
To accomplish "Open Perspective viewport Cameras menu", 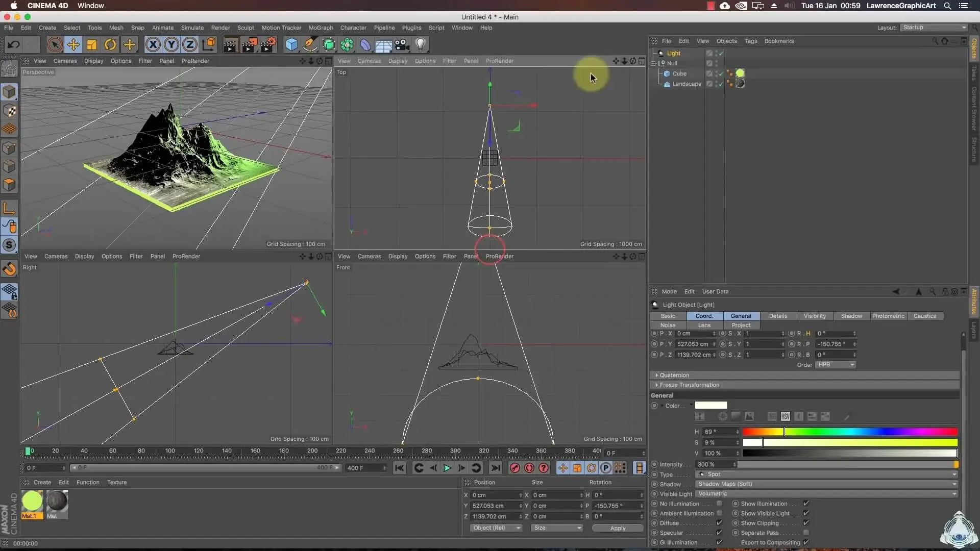I will coord(65,61).
